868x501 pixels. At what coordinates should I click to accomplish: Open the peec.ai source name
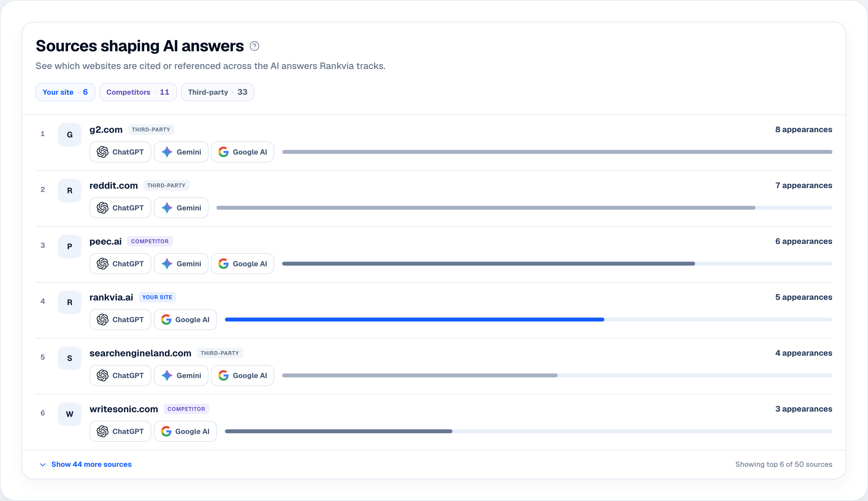(x=106, y=242)
